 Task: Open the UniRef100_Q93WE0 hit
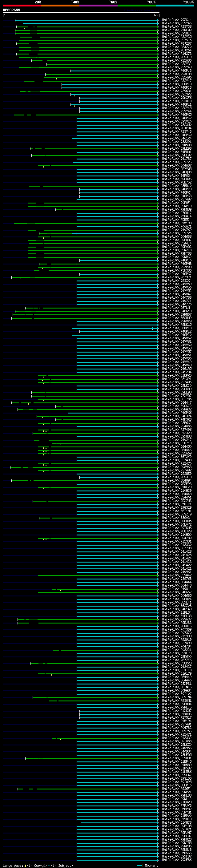[x=176, y=101]
